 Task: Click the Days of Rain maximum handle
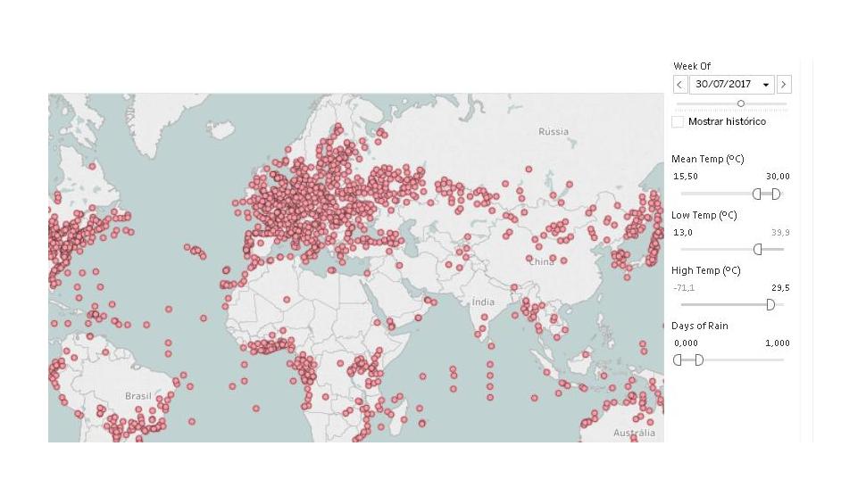699,359
